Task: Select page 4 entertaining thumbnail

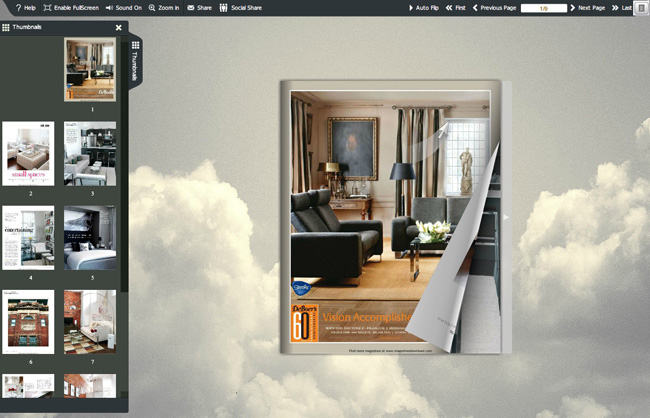Action: [28, 238]
